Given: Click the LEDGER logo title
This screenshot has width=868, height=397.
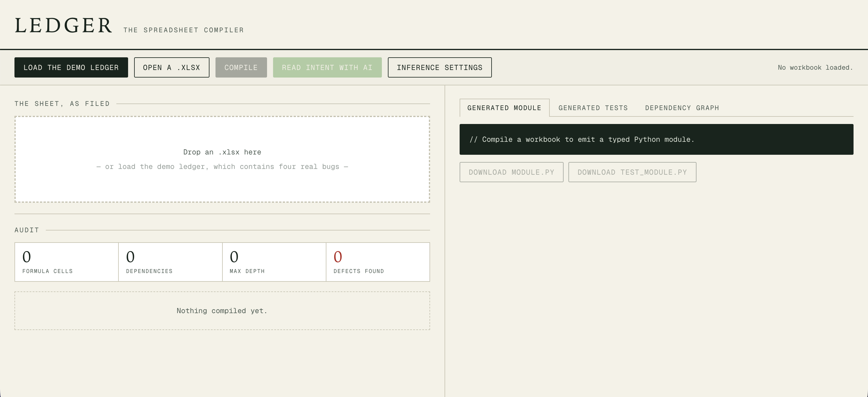Looking at the screenshot, I should point(63,25).
